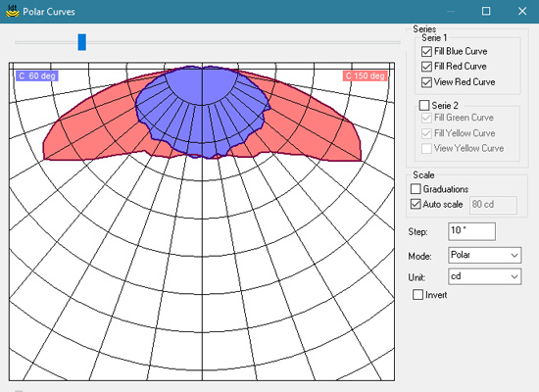The image size is (539, 392).
Task: Disable Auto scale checkbox
Action: 416,204
